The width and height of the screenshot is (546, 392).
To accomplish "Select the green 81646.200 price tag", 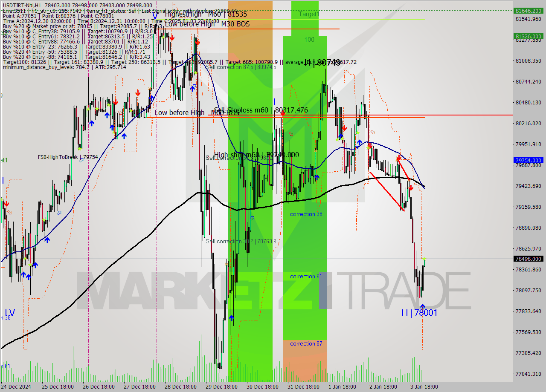I will [529, 10].
